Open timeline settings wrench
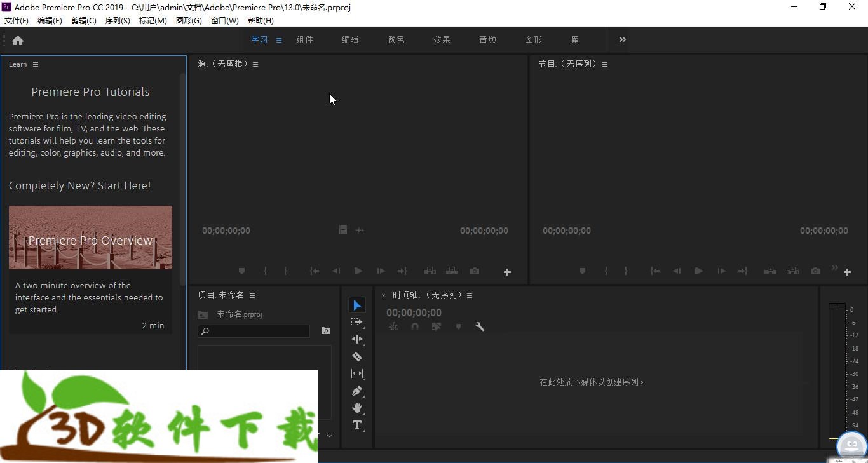This screenshot has width=868, height=463. (480, 326)
